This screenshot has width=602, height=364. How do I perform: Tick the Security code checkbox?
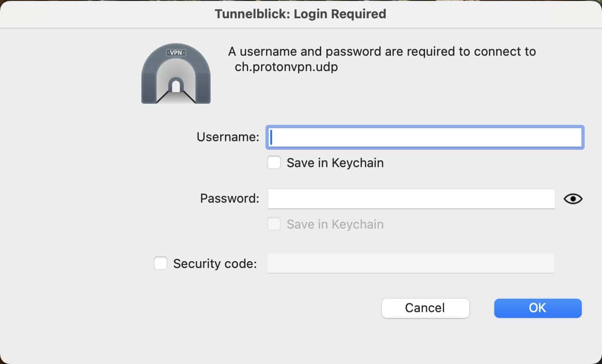(161, 263)
